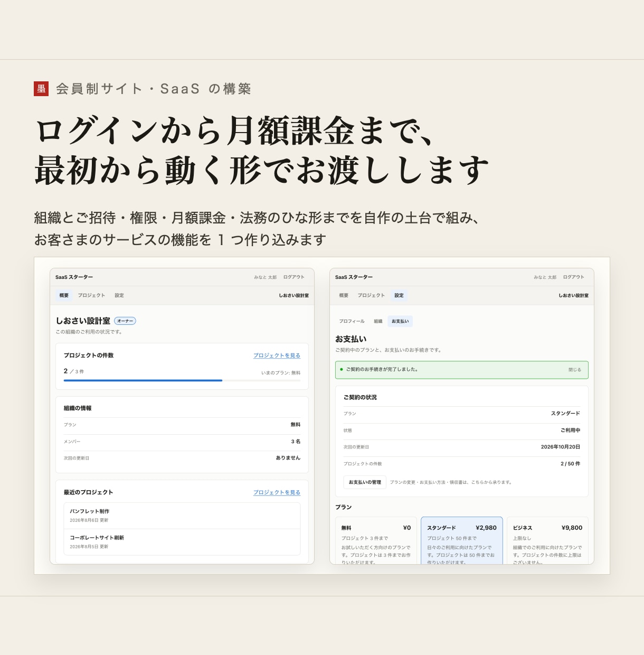Click the 組織の情報 card title

click(78, 408)
